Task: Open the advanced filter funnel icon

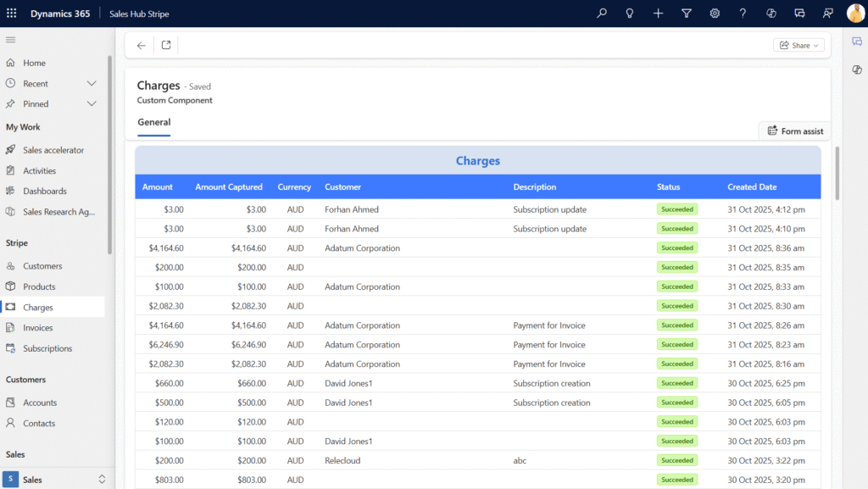Action: (x=687, y=14)
